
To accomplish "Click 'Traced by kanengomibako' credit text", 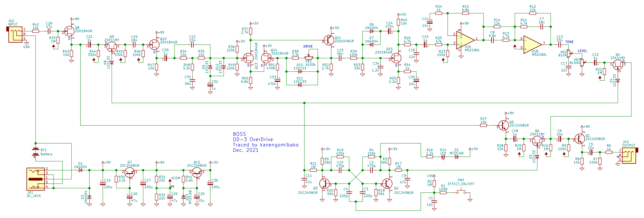I will 266,145.
